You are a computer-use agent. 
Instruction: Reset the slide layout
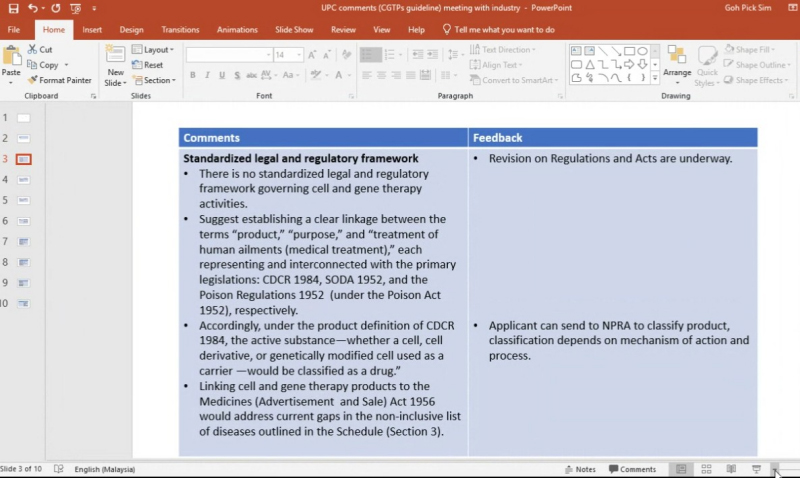click(152, 65)
